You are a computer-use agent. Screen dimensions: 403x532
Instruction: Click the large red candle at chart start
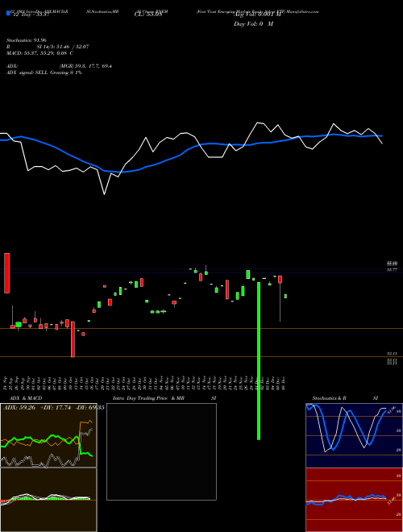point(6,273)
